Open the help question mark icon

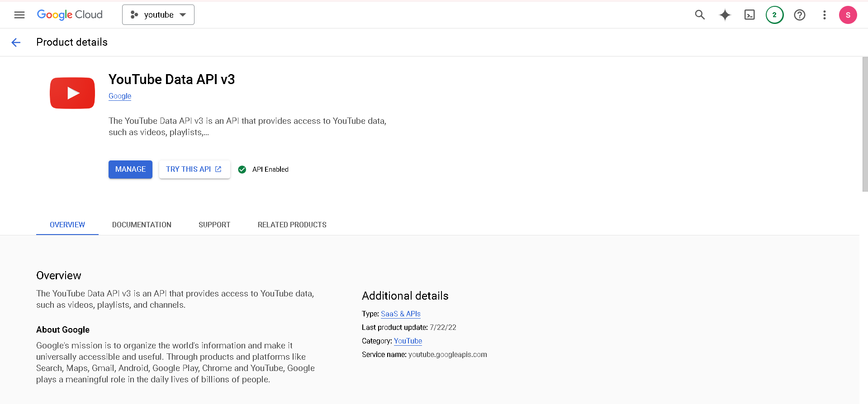point(799,15)
